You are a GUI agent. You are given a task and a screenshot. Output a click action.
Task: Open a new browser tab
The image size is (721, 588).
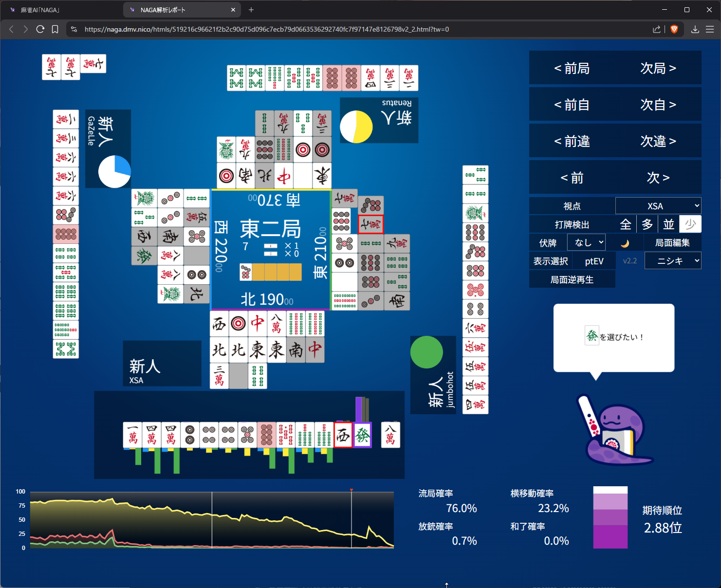(251, 10)
